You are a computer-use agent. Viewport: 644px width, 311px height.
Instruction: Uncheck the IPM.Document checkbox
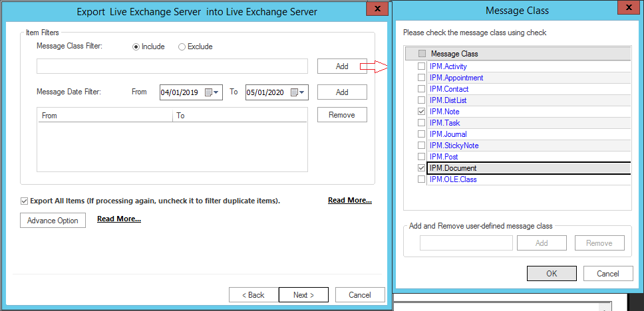click(421, 168)
